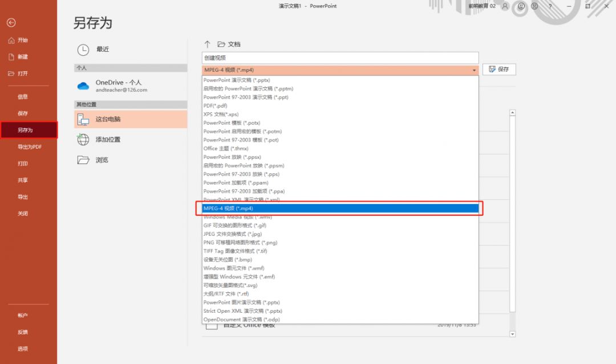This screenshot has height=364, width=616.
Task: Select PowerPoint 97-2003 演示文稿 (*.ppt)
Action: (340, 97)
